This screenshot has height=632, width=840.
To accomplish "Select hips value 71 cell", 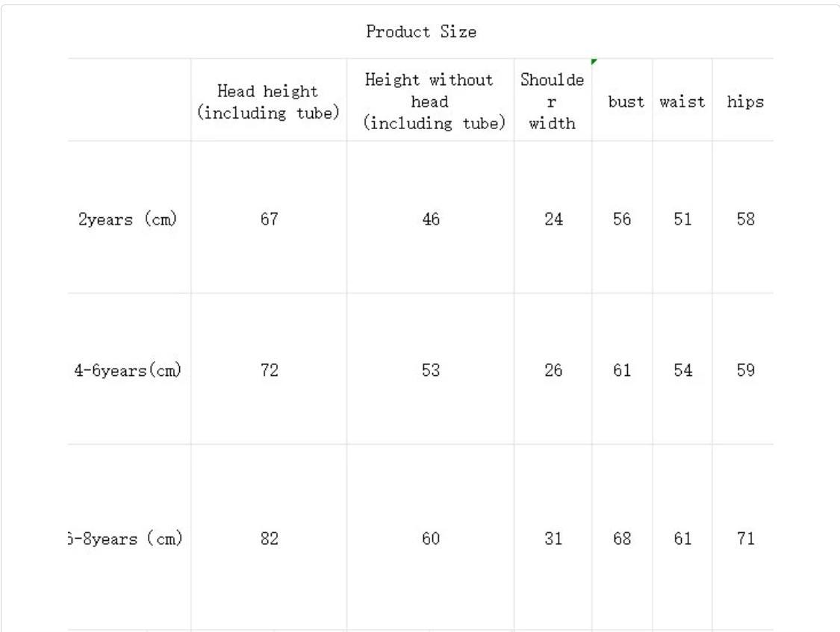I will click(744, 538).
